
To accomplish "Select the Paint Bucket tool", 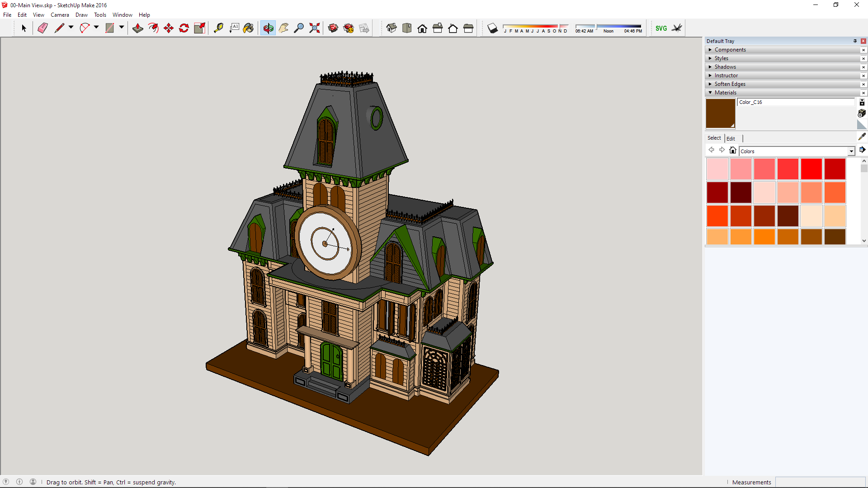I will pos(248,28).
